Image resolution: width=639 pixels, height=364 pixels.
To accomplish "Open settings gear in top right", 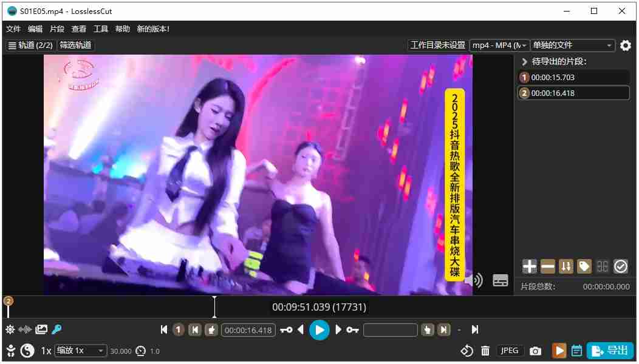I will (x=626, y=45).
